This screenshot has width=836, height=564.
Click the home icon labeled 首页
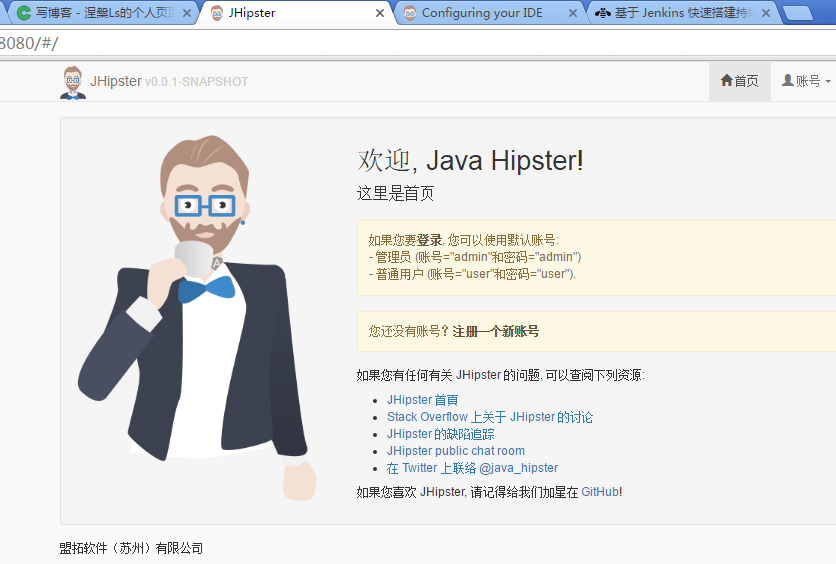click(727, 81)
